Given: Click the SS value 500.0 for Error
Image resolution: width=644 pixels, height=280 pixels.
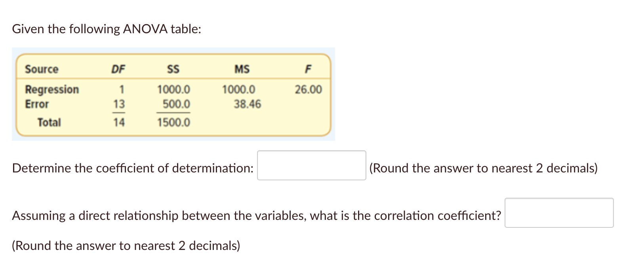Looking at the screenshot, I should 177,104.
